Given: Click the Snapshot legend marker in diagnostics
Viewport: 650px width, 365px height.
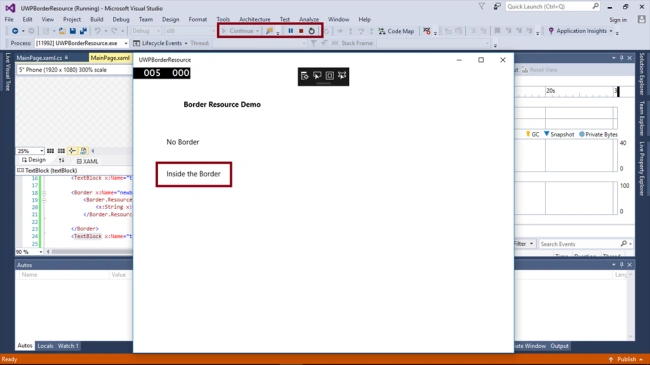Looking at the screenshot, I should coord(546,134).
